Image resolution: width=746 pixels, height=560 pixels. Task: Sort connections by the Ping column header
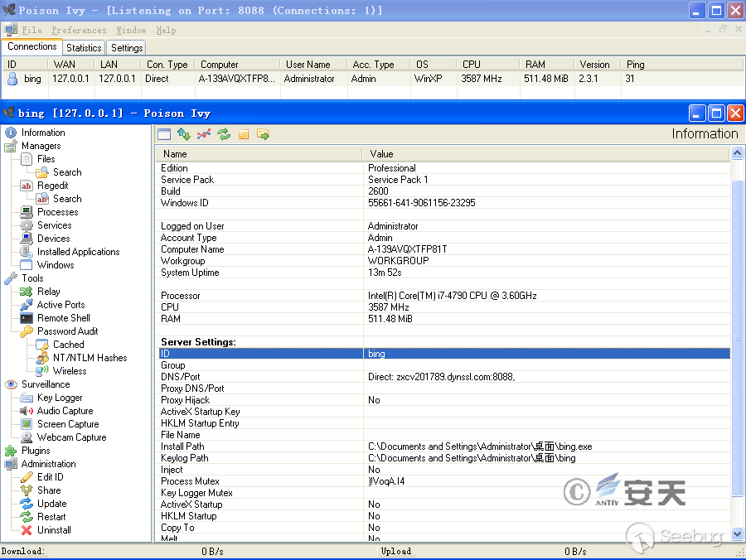635,65
